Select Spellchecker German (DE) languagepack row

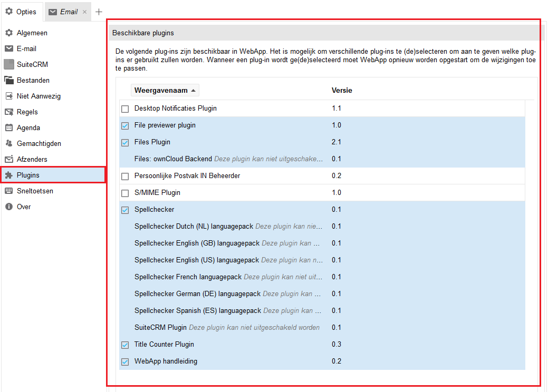322,293
